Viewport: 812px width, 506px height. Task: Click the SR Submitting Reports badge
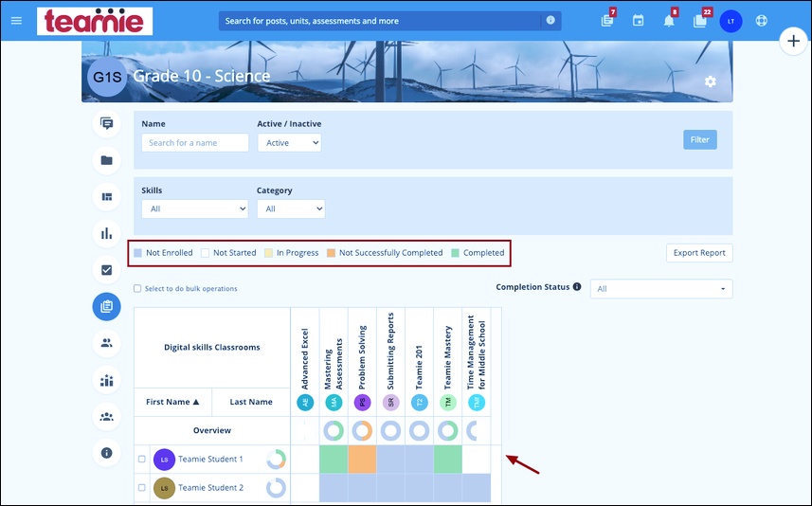pyautogui.click(x=390, y=403)
